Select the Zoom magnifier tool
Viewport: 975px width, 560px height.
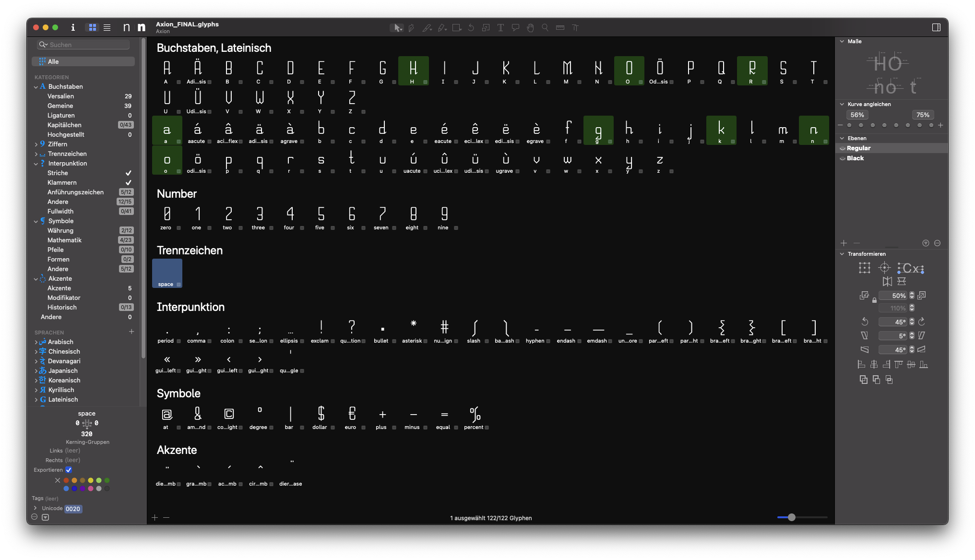pyautogui.click(x=545, y=28)
